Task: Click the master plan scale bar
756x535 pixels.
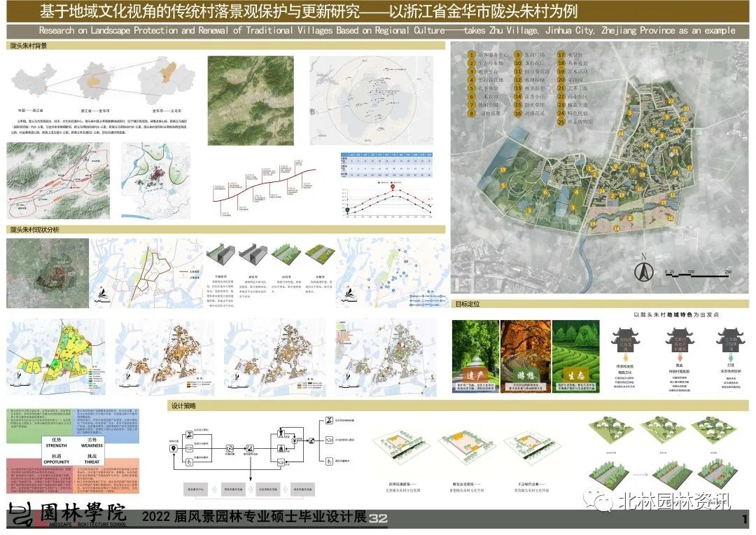Action: point(698,274)
